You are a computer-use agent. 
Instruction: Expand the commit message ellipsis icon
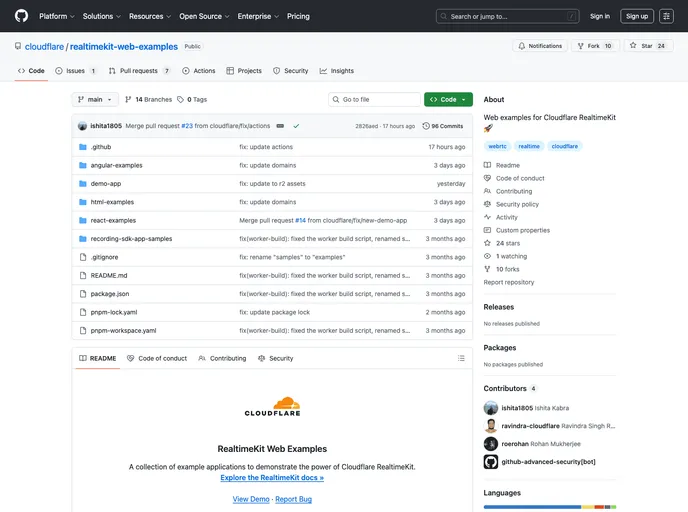[x=280, y=126]
